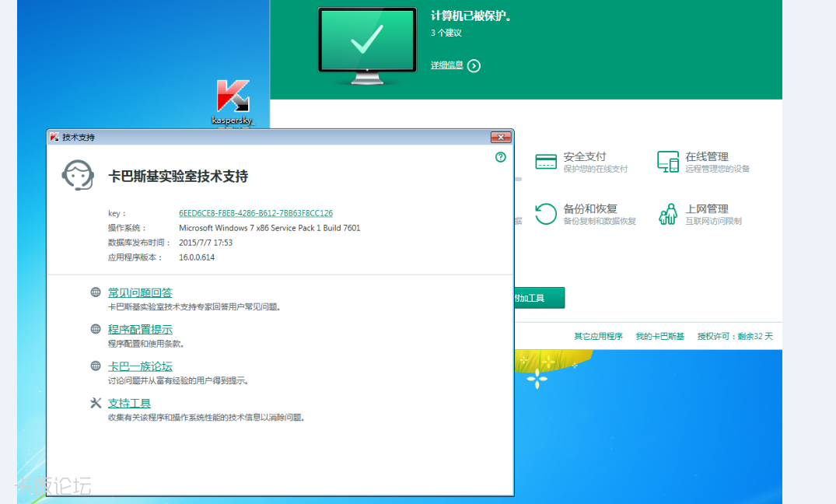
Task: Click the wrench tools icon beside 支持工具
Action: 96,403
